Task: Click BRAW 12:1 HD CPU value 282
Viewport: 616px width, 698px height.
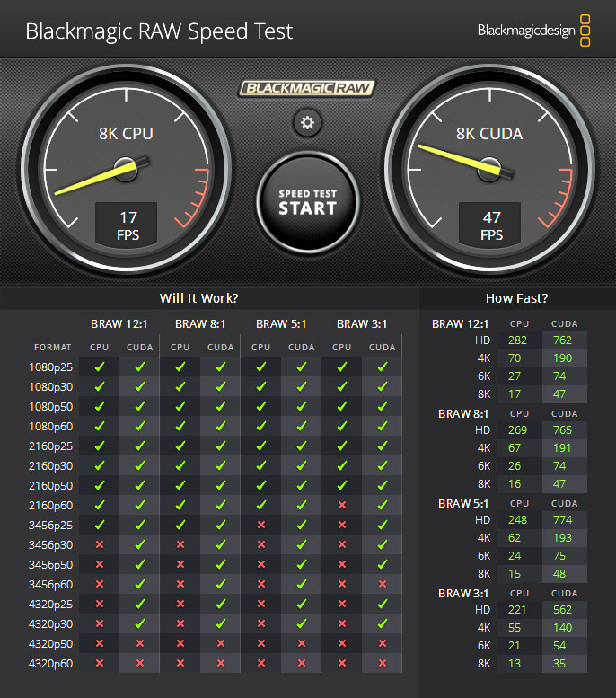Action: coord(517,340)
